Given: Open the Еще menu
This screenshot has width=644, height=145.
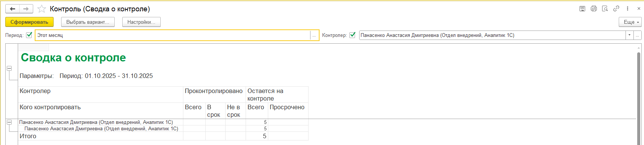Looking at the screenshot, I should tap(630, 22).
